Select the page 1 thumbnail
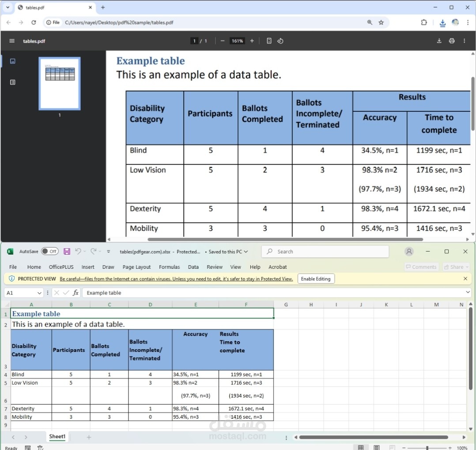This screenshot has height=450, width=476. [60, 83]
